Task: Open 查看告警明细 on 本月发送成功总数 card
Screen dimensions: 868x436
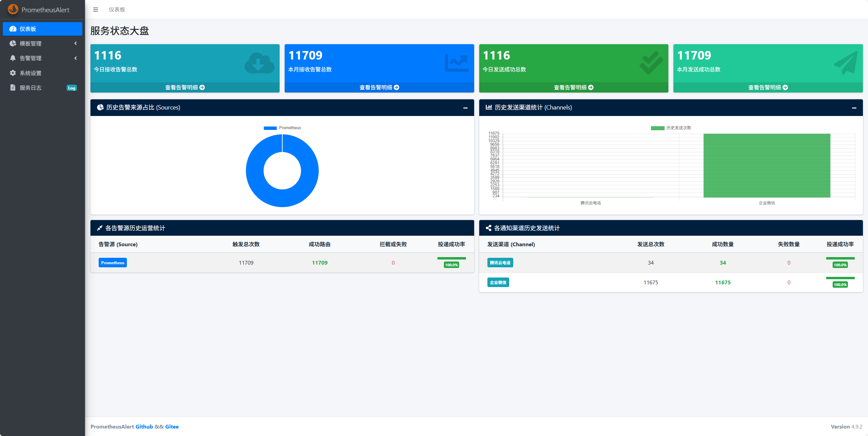Action: pos(768,87)
